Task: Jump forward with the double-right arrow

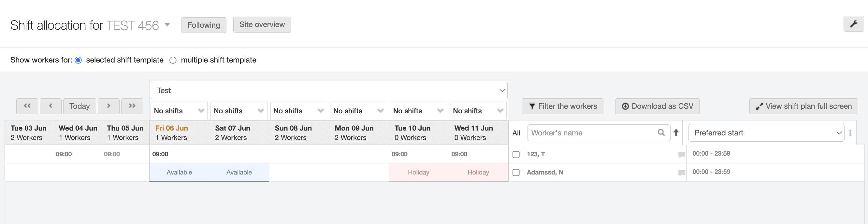Action: pos(132,106)
